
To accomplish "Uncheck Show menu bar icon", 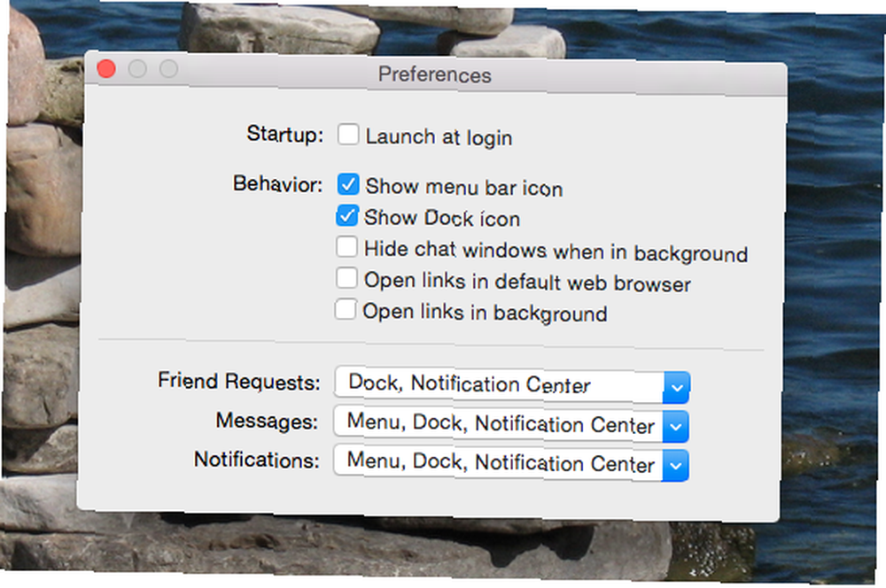I will (x=348, y=184).
